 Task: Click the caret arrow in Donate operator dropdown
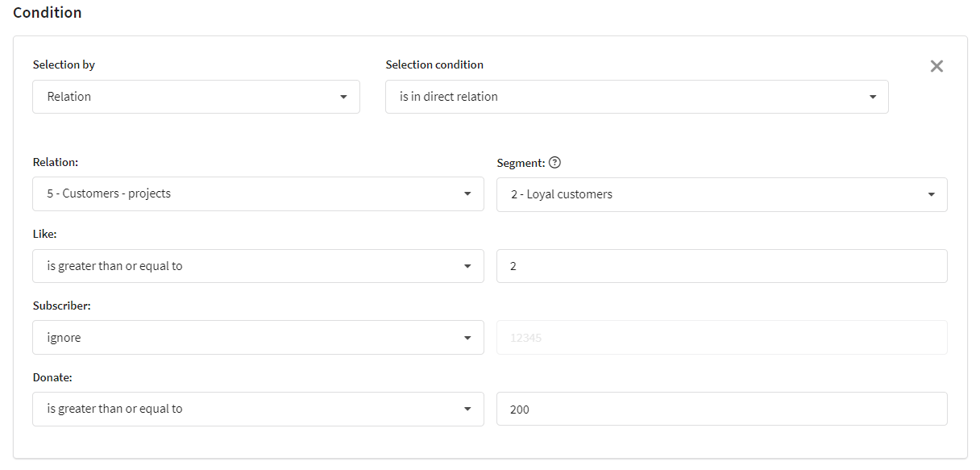tap(467, 409)
